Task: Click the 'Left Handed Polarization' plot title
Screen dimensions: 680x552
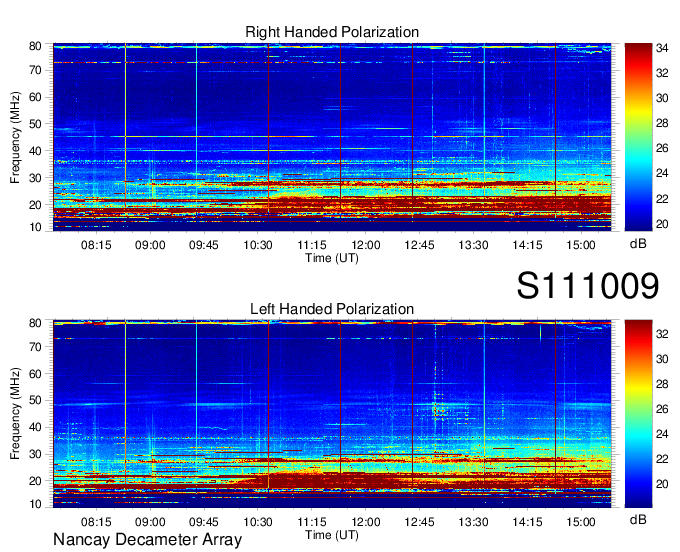Action: pyautogui.click(x=332, y=309)
